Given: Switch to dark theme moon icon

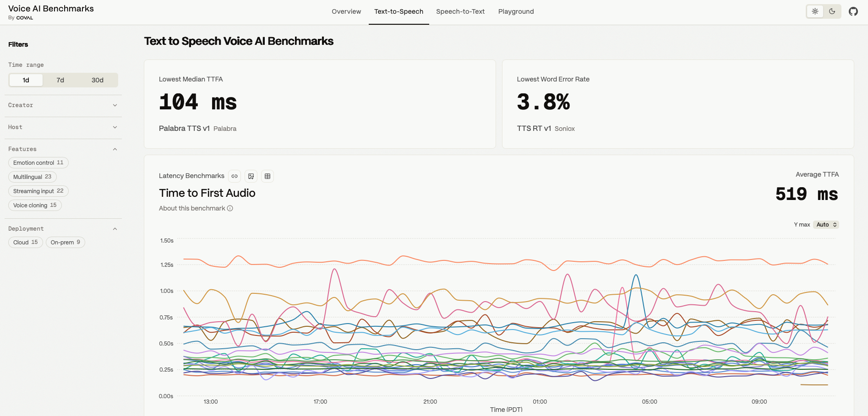Looking at the screenshot, I should 832,11.
